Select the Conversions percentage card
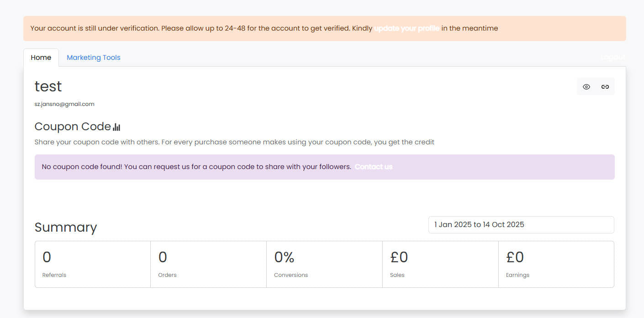Viewport: 644px width, 318px height. [x=324, y=265]
